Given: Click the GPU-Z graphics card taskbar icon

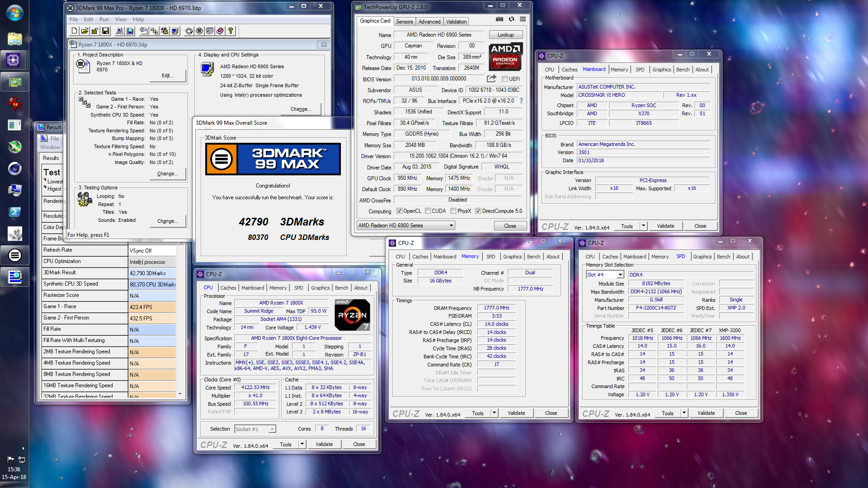Looking at the screenshot, I should pyautogui.click(x=14, y=82).
